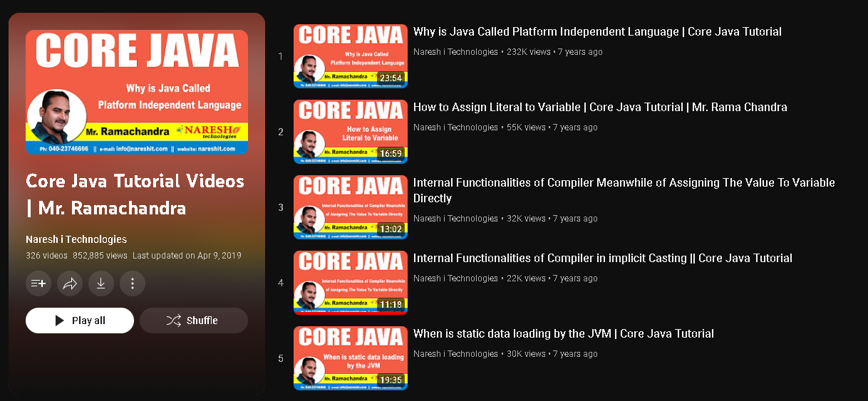Click '232K views' text on first video
The width and height of the screenshot is (868, 401).
[529, 52]
